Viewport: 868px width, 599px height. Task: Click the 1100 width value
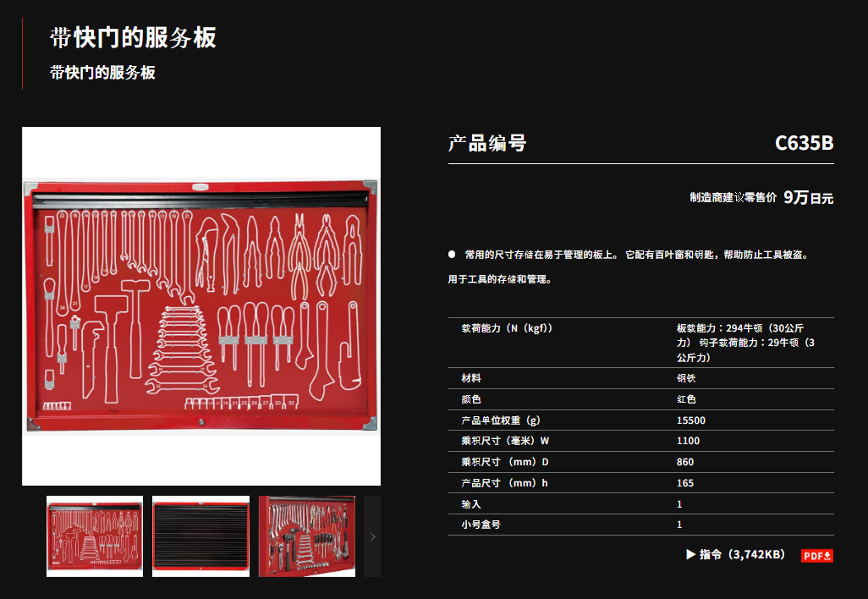pos(688,441)
